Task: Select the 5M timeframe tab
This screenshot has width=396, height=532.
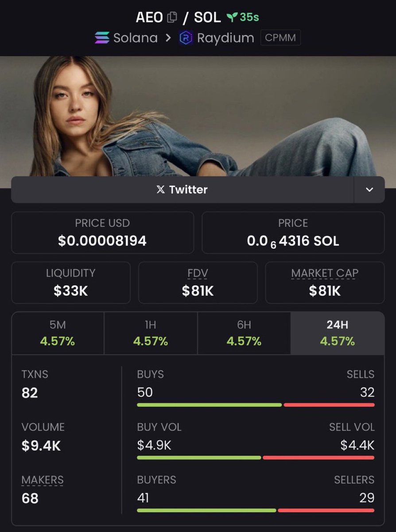Action: tap(58, 333)
